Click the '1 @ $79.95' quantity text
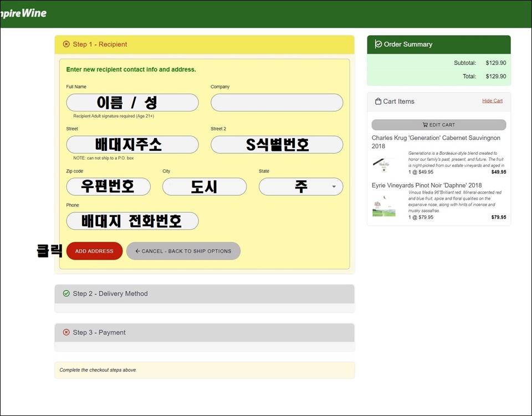This screenshot has width=532, height=416. [421, 217]
